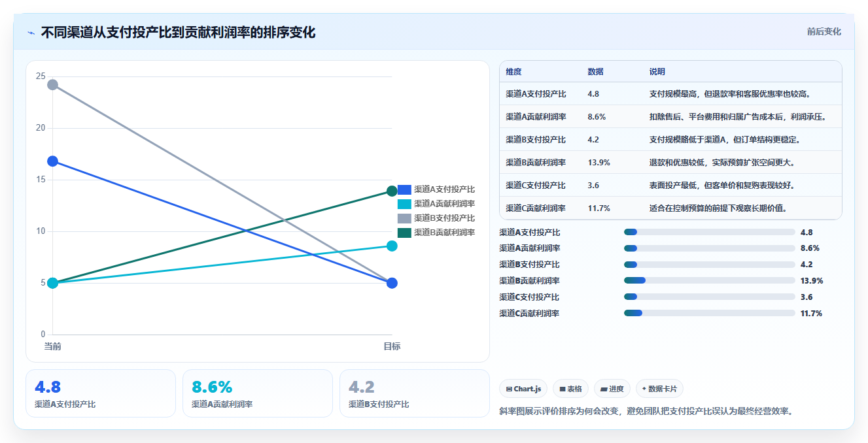This screenshot has height=443, width=868.
Task: Select table row 渠道B贡献利润率
Action: click(670, 163)
